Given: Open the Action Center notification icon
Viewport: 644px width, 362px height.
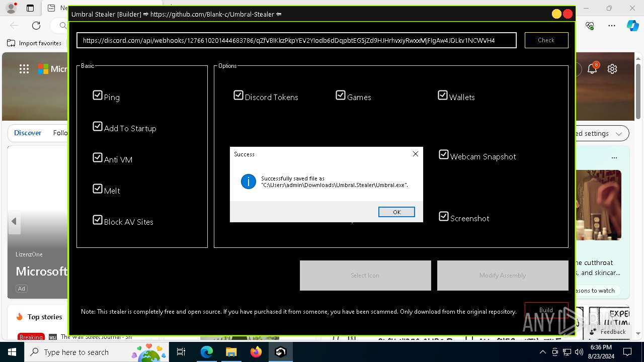Looking at the screenshot, I should click(627, 352).
